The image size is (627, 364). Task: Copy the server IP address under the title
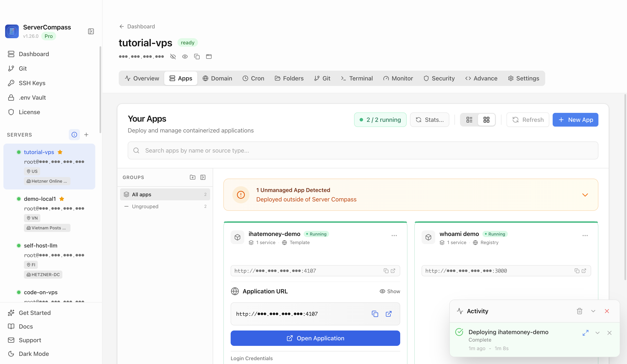pos(197,57)
